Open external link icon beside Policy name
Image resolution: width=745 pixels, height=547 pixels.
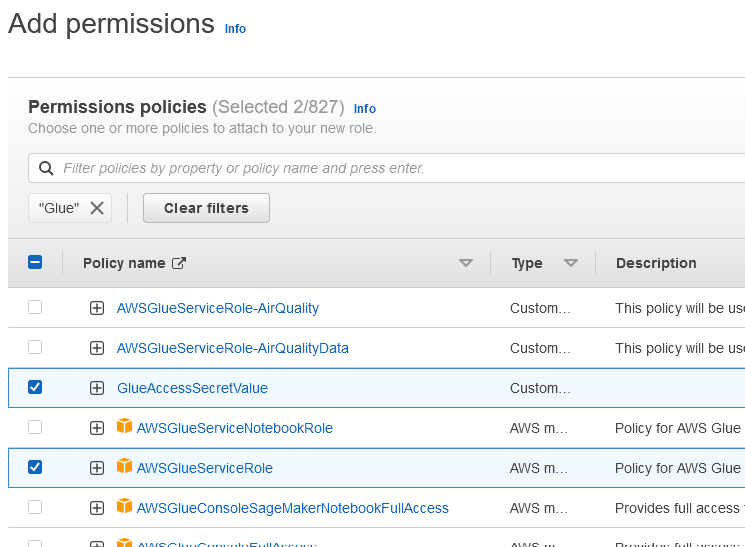[x=179, y=263]
